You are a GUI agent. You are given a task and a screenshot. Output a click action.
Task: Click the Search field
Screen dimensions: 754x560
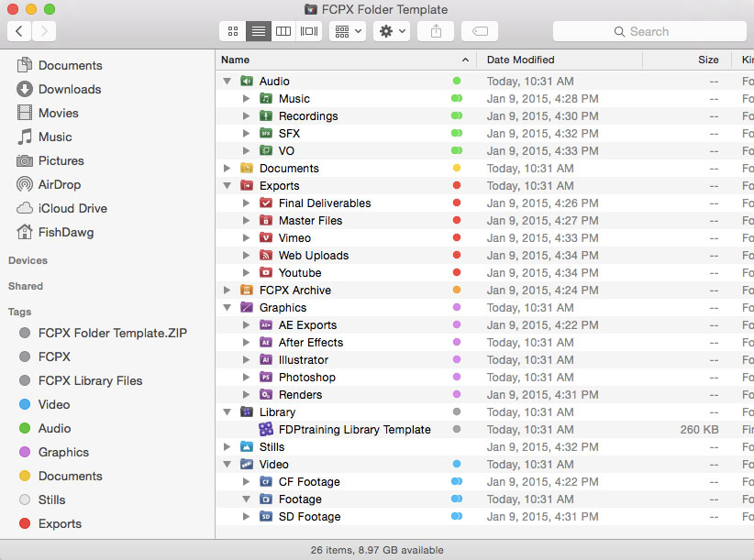(x=649, y=31)
